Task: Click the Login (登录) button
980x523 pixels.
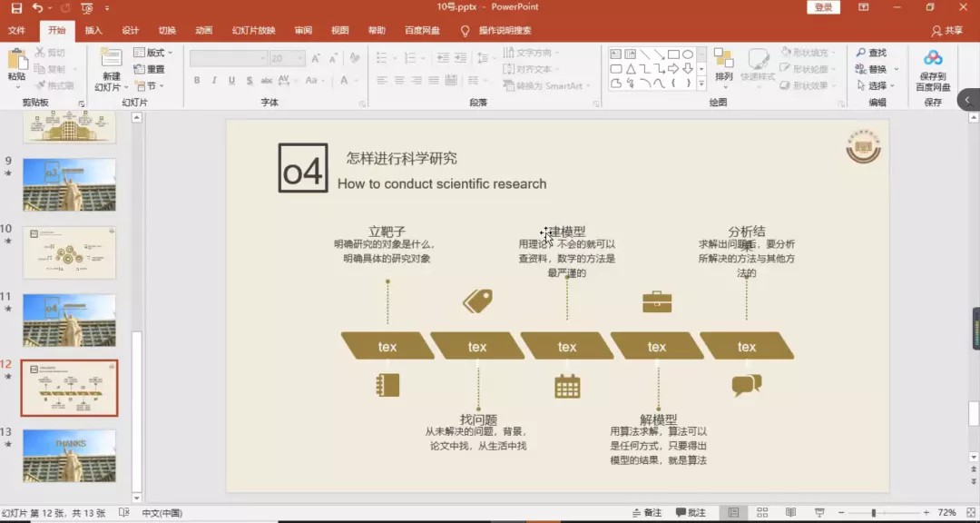Action: point(823,7)
